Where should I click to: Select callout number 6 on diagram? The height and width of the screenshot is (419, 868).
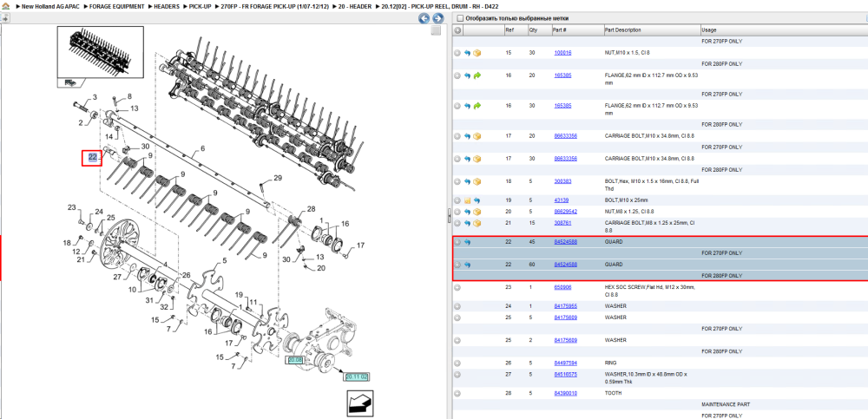tap(202, 148)
